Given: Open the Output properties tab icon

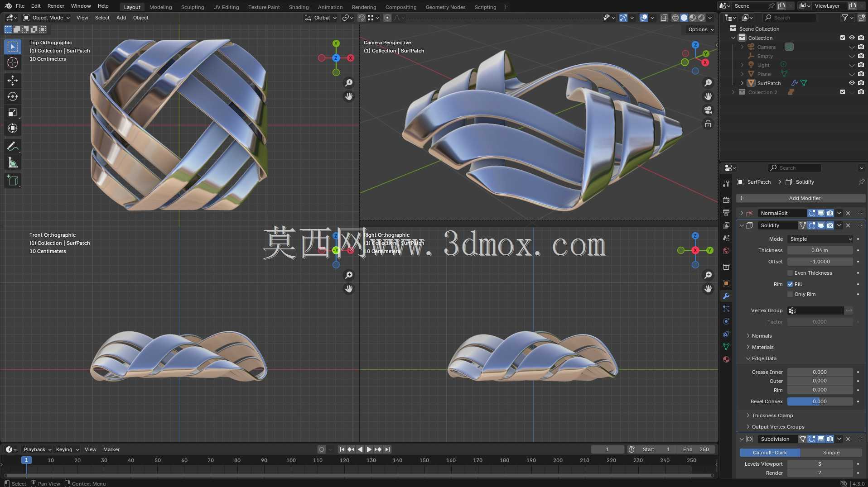Looking at the screenshot, I should 726,212.
